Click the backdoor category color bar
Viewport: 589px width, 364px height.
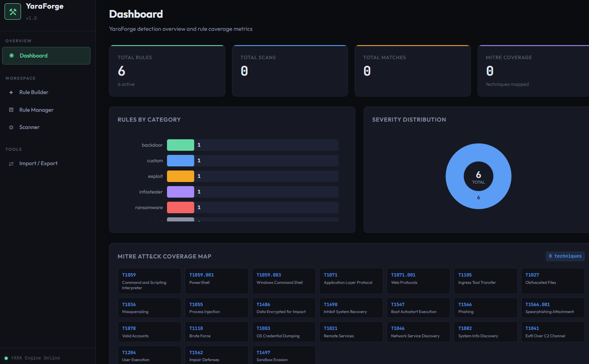pos(180,145)
